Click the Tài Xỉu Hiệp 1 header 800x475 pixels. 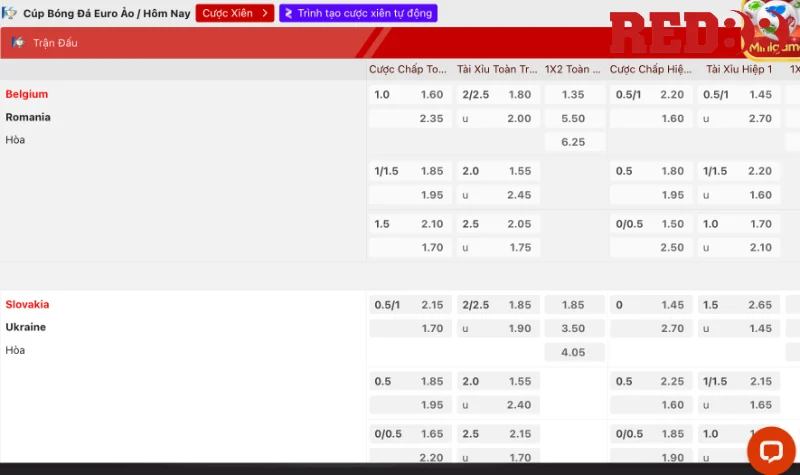739,70
